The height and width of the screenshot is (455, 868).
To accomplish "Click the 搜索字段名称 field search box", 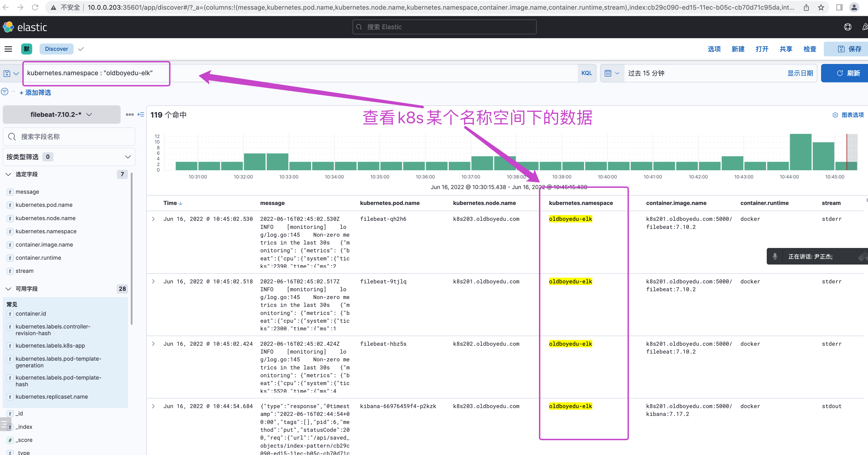I will (x=69, y=137).
